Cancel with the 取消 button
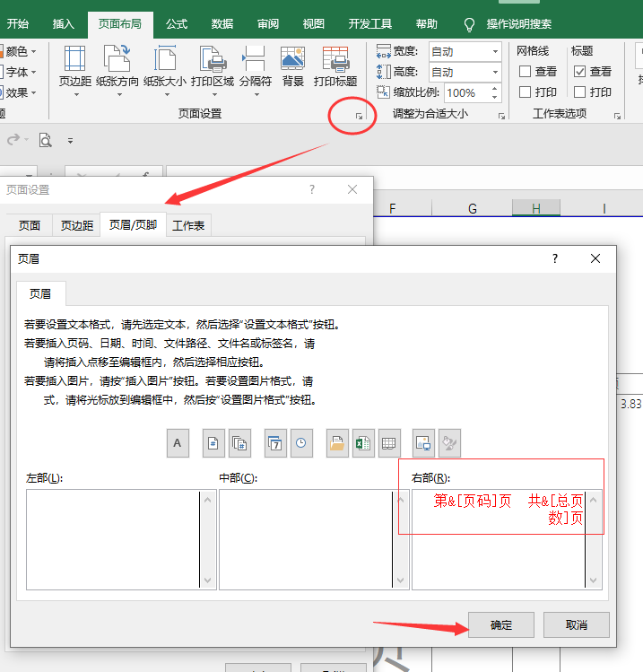This screenshot has height=672, width=643. (577, 624)
